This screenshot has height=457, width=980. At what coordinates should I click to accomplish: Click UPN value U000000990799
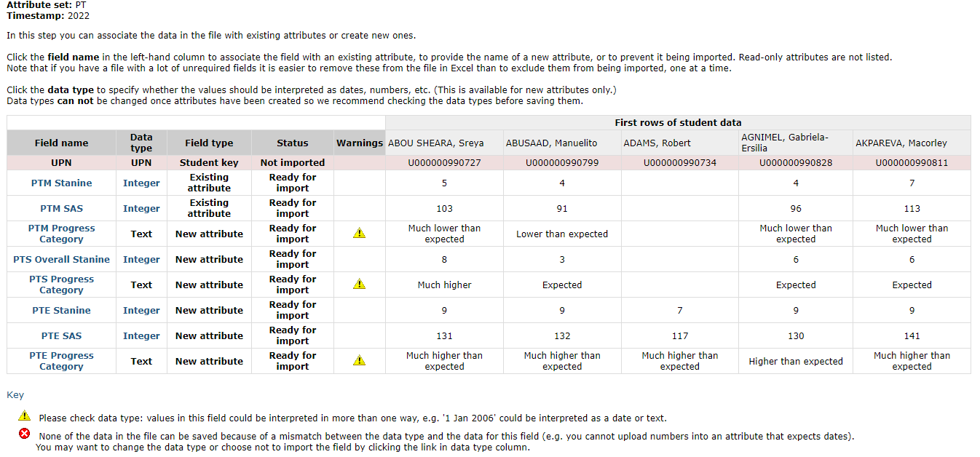(562, 162)
